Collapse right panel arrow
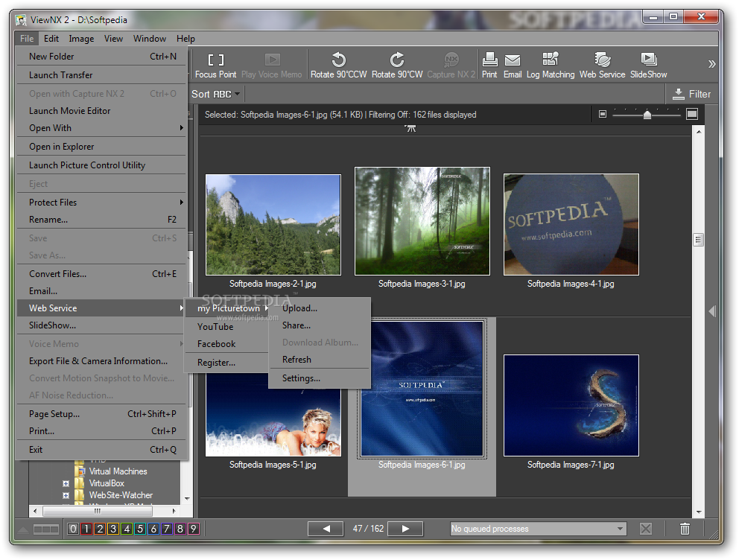Image resolution: width=739 pixels, height=560 pixels. coord(712,311)
